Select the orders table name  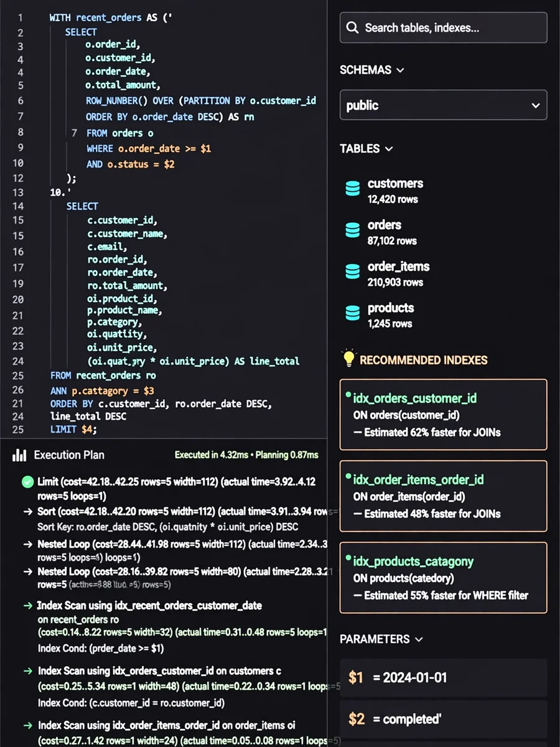coord(385,225)
